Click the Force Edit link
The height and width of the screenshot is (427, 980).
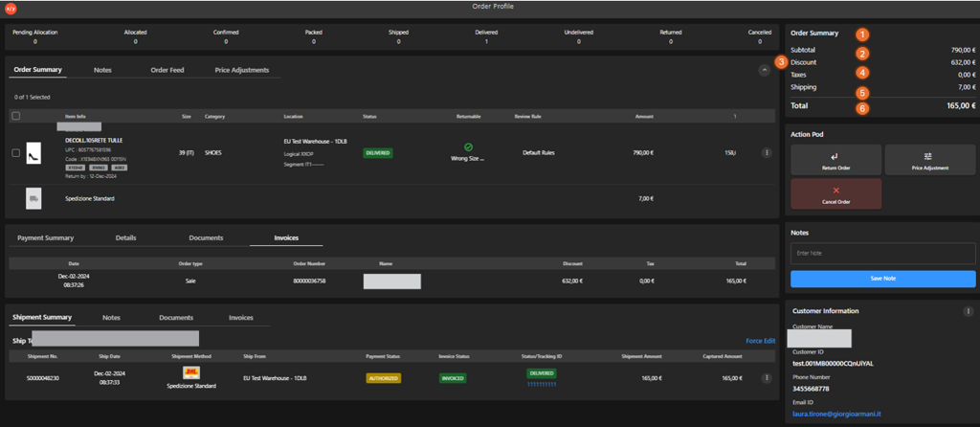click(x=760, y=342)
